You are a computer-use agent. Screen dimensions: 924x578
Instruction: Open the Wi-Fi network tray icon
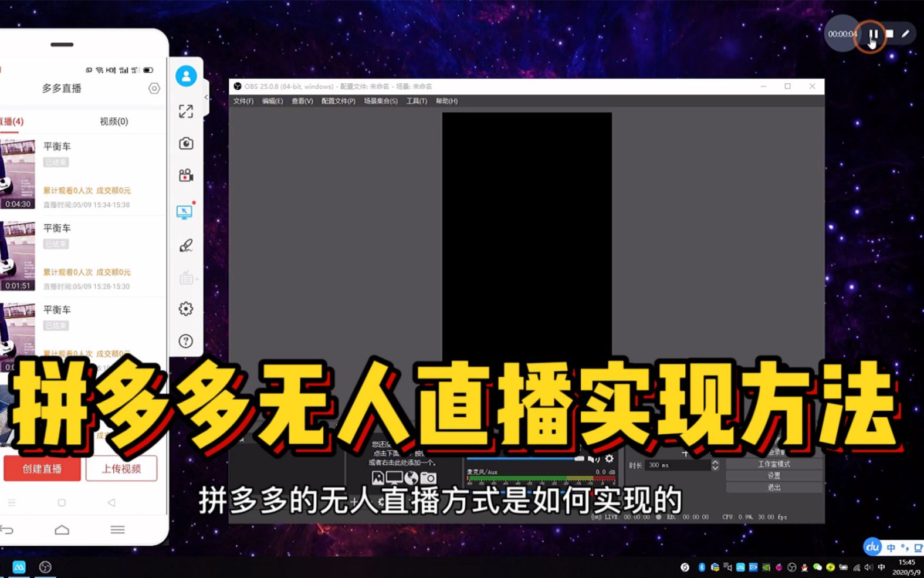tap(857, 567)
